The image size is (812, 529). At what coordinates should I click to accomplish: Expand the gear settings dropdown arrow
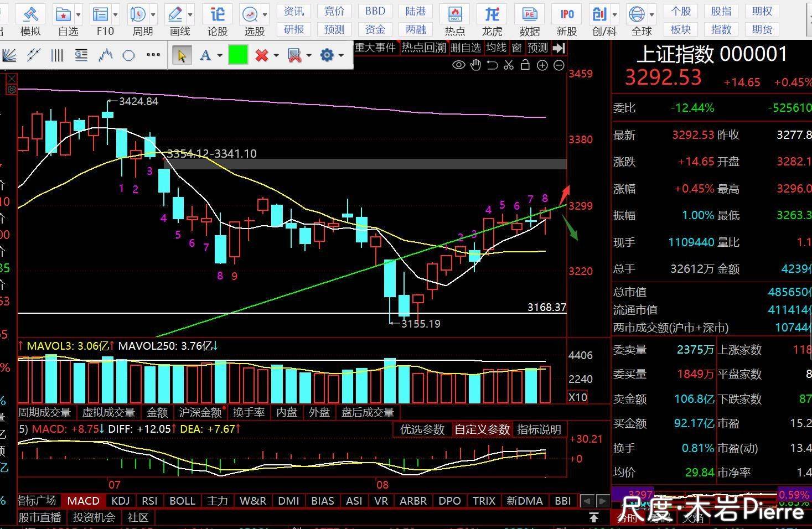[341, 55]
